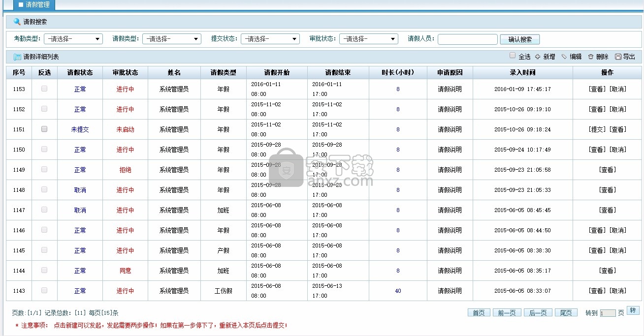Check the row 1151 checkbox
The image size is (644, 336).
click(44, 129)
